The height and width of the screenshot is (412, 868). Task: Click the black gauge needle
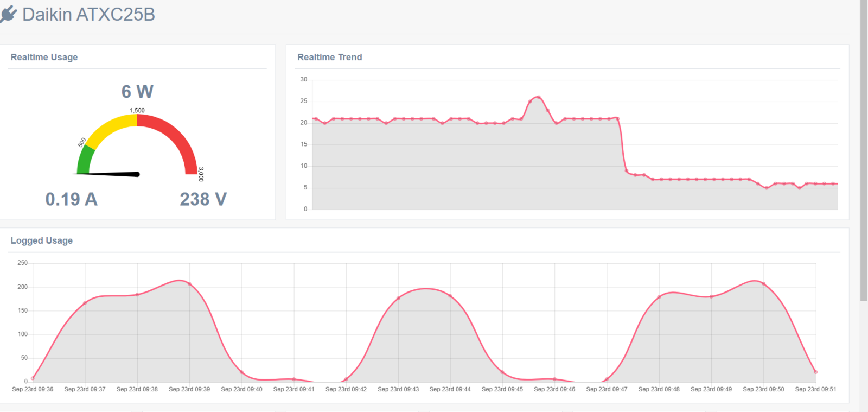(107, 174)
